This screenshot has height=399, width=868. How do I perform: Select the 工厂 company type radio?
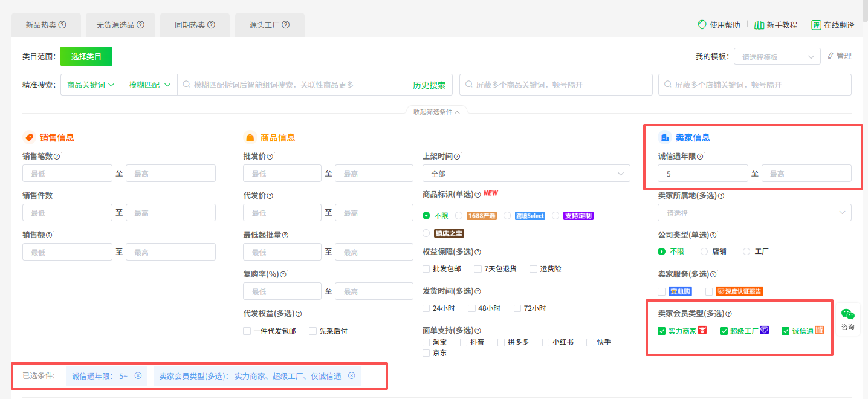pyautogui.click(x=747, y=251)
